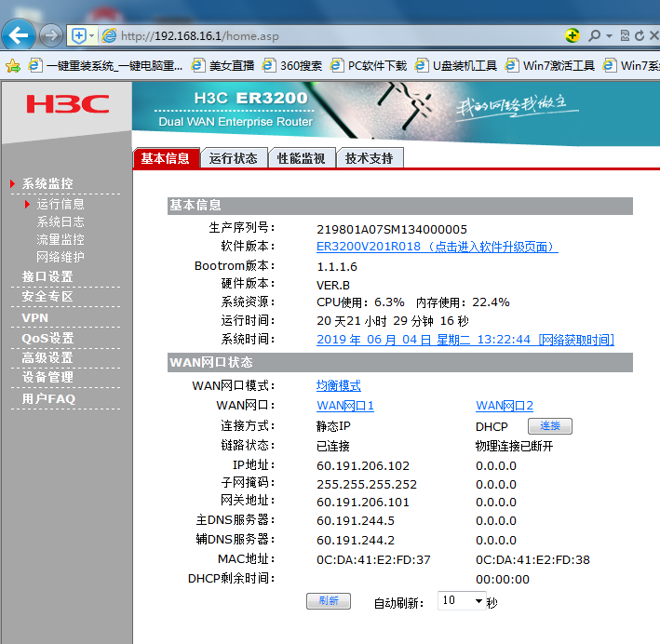660x644 pixels.
Task: Open 系统日志 in the sidebar
Action: 61,221
